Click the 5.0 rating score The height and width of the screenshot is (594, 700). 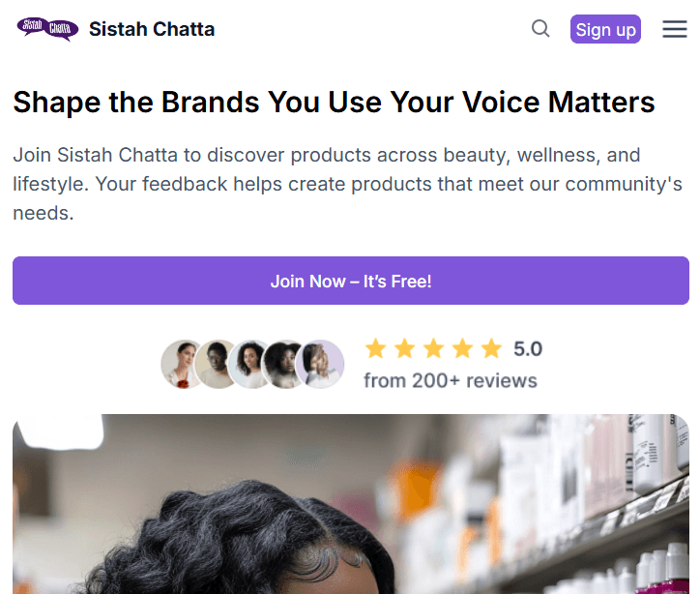tap(528, 349)
